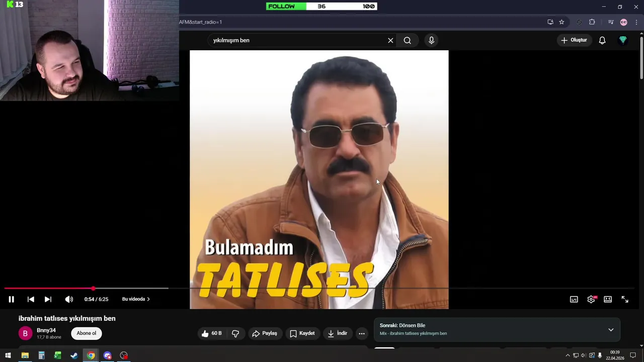This screenshot has height=362, width=644.
Task: Subscribe using Abone ol button
Action: (87, 333)
